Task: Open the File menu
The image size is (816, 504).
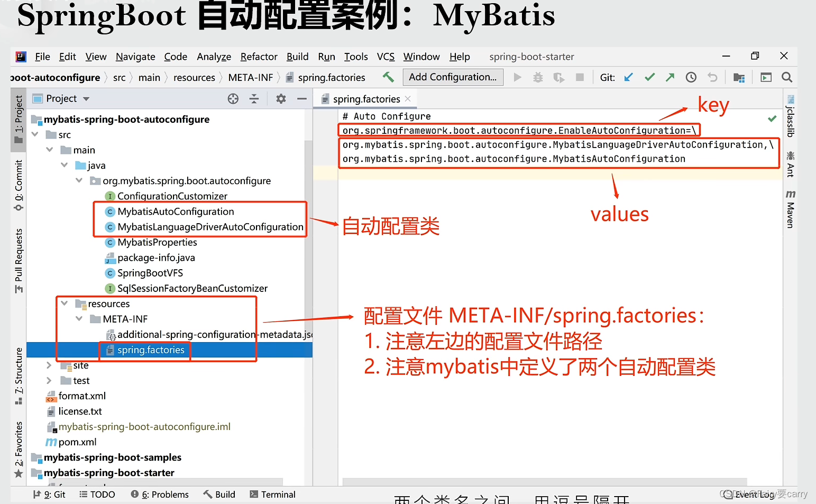Action: click(x=42, y=57)
